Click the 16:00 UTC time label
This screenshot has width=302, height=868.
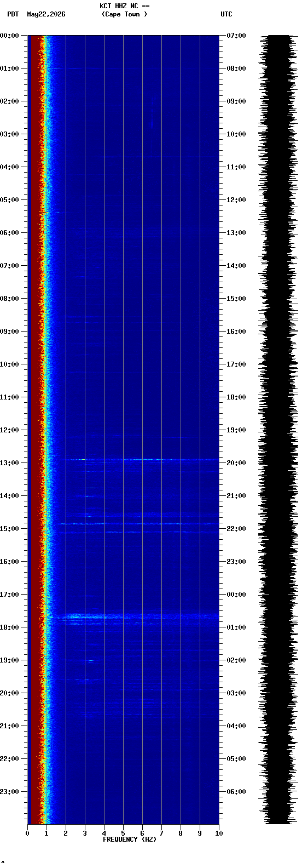tap(236, 332)
